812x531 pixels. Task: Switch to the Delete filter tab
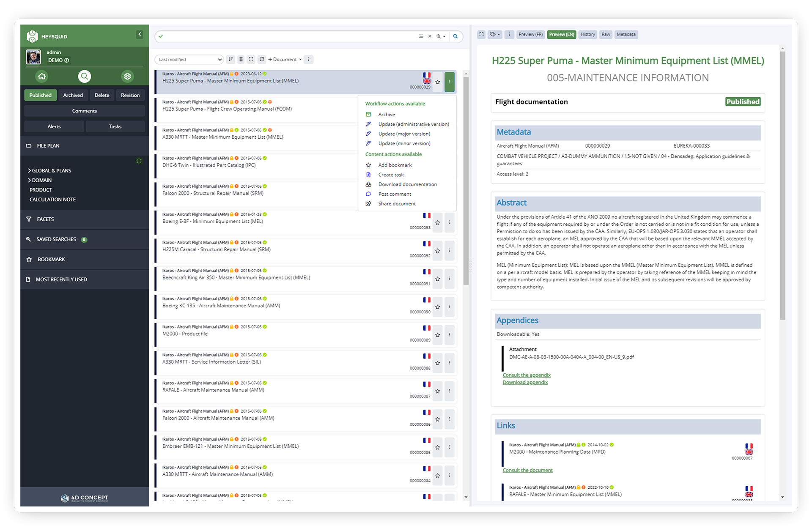tap(102, 96)
